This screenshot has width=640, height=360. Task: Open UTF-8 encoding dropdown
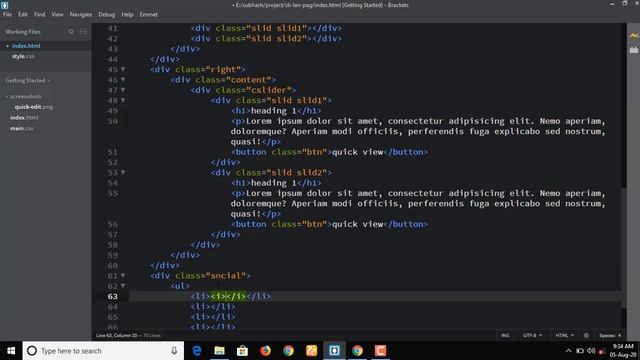click(533, 336)
